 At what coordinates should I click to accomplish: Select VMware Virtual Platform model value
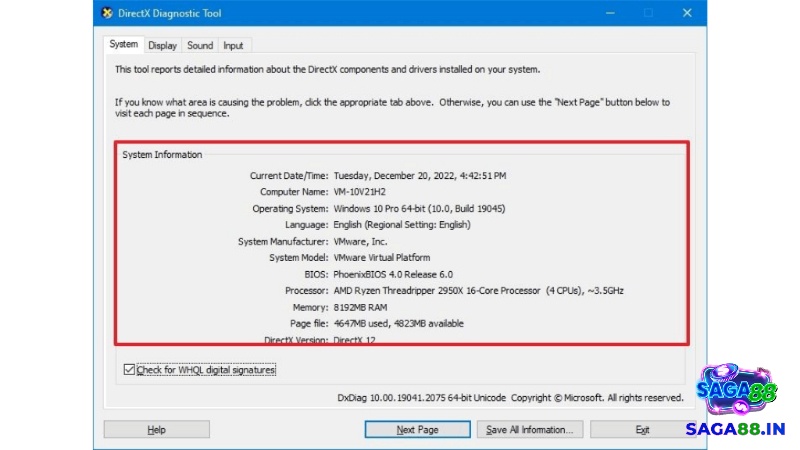click(x=382, y=258)
